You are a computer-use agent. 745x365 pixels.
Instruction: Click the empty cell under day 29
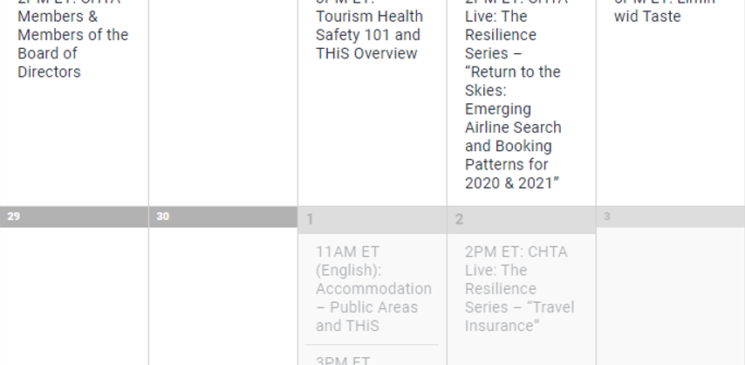tap(74, 296)
